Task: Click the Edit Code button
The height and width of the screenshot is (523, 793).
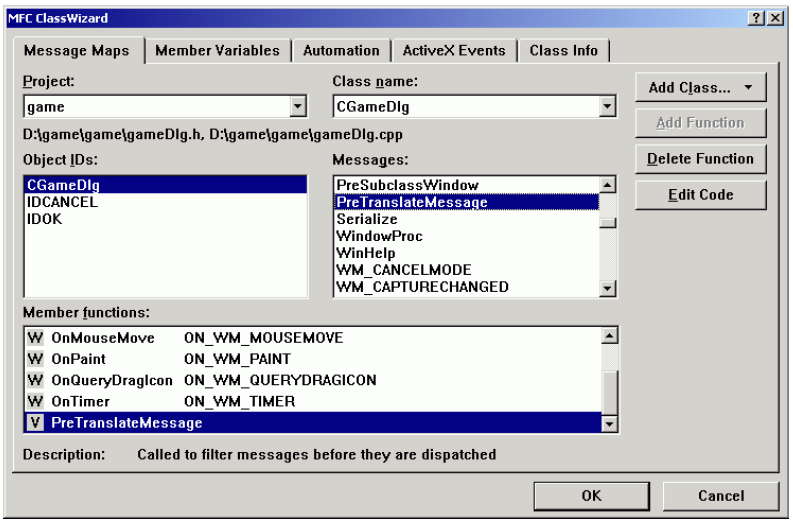Action: (700, 195)
